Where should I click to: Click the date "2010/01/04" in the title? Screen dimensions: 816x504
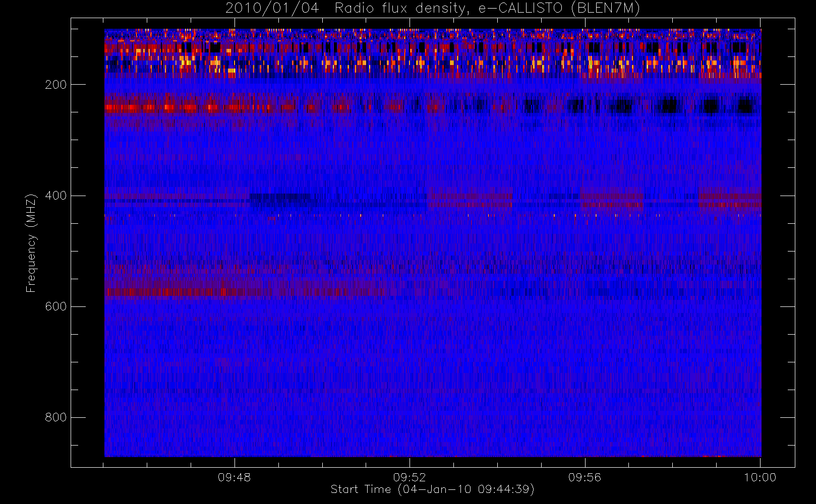272,9
